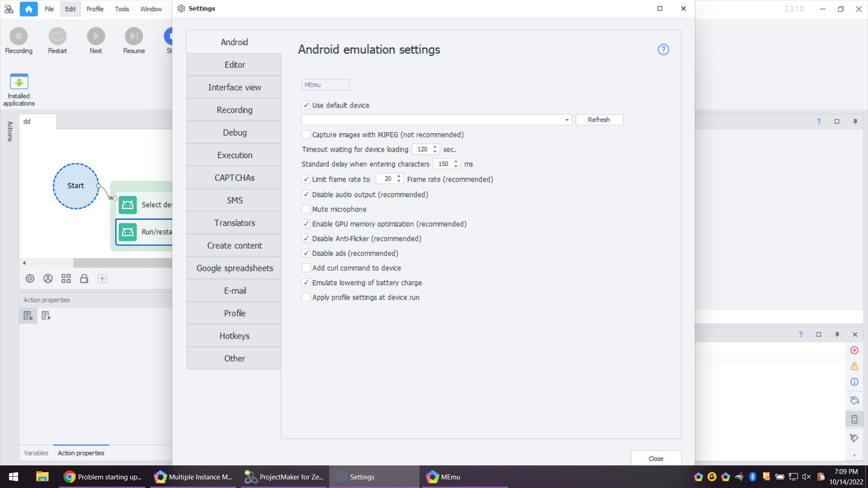Image resolution: width=868 pixels, height=488 pixels.
Task: Increase timeout for device loading spinner
Action: tap(435, 147)
